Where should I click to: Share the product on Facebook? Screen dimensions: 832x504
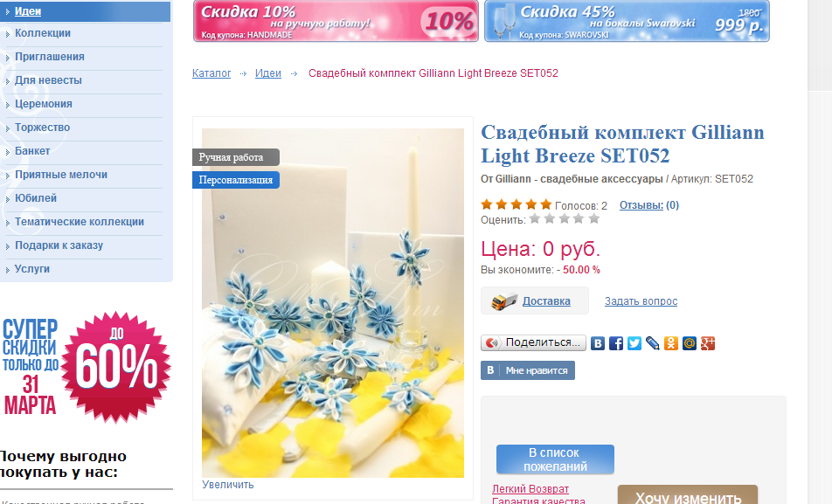[616, 343]
